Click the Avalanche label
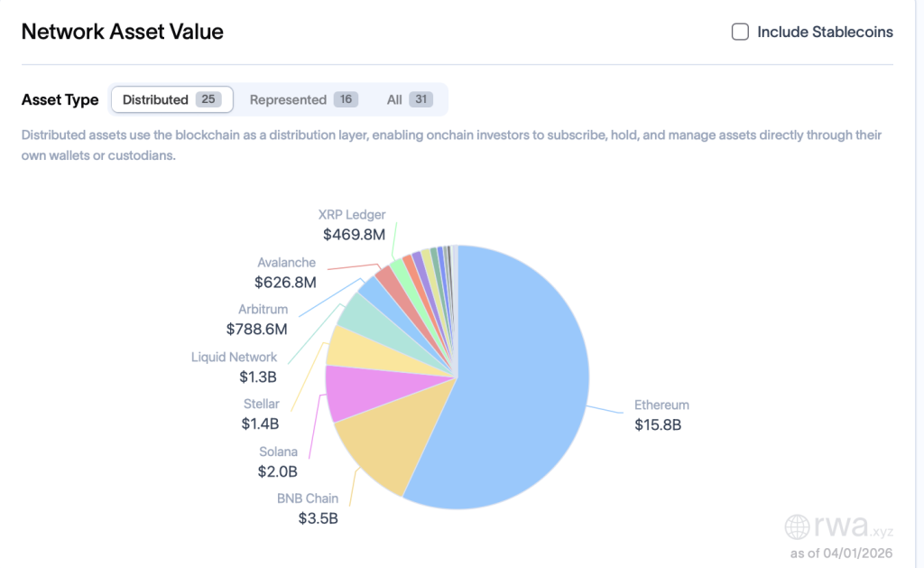The width and height of the screenshot is (924, 568). point(286,263)
